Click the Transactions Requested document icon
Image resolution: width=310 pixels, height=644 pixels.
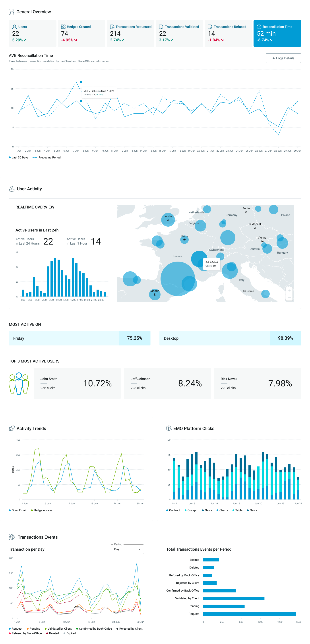[x=112, y=27]
